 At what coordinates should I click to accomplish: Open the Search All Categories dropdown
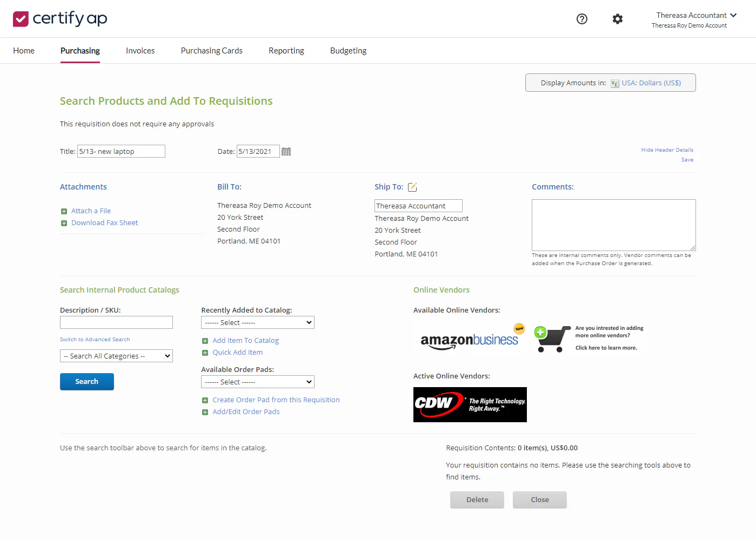pos(116,356)
